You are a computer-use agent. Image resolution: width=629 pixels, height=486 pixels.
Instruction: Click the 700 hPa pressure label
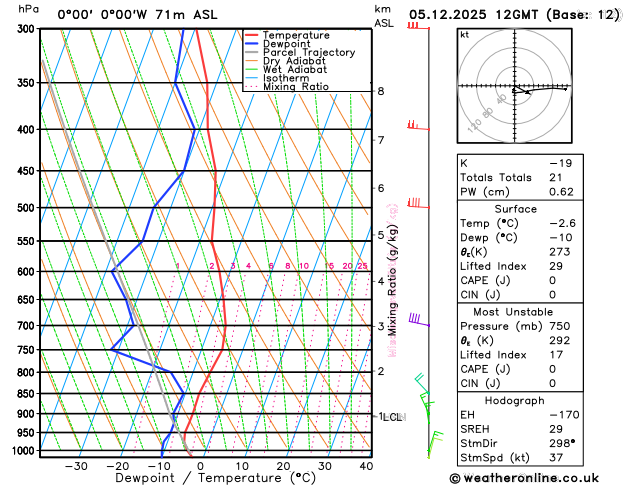pos(28,326)
